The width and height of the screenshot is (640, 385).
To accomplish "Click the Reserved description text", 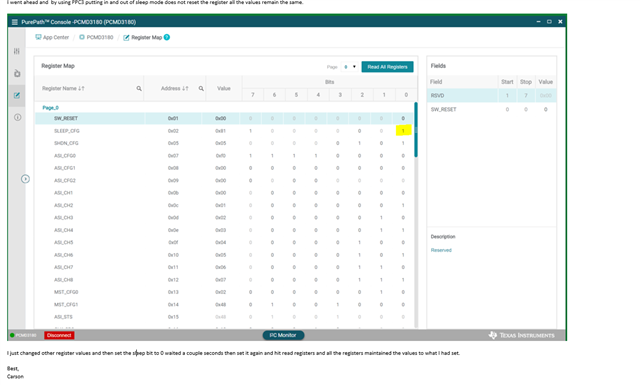I will click(441, 250).
